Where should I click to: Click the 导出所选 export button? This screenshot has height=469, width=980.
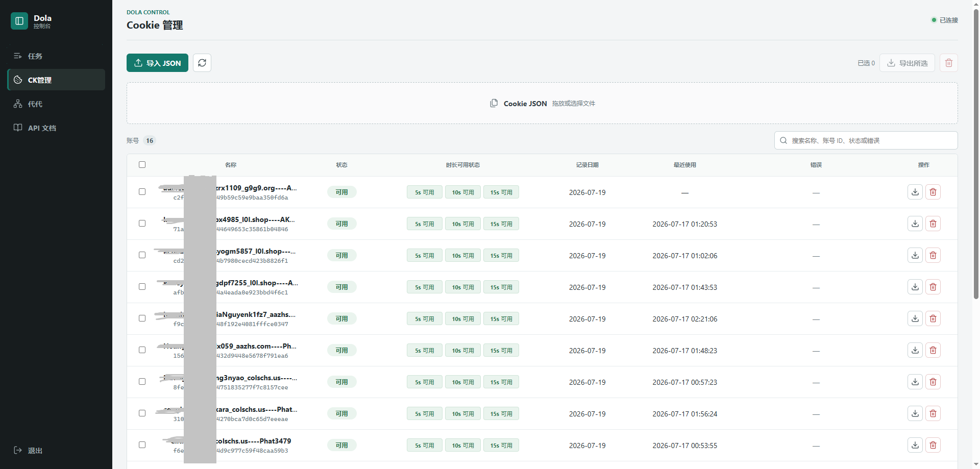pos(907,63)
